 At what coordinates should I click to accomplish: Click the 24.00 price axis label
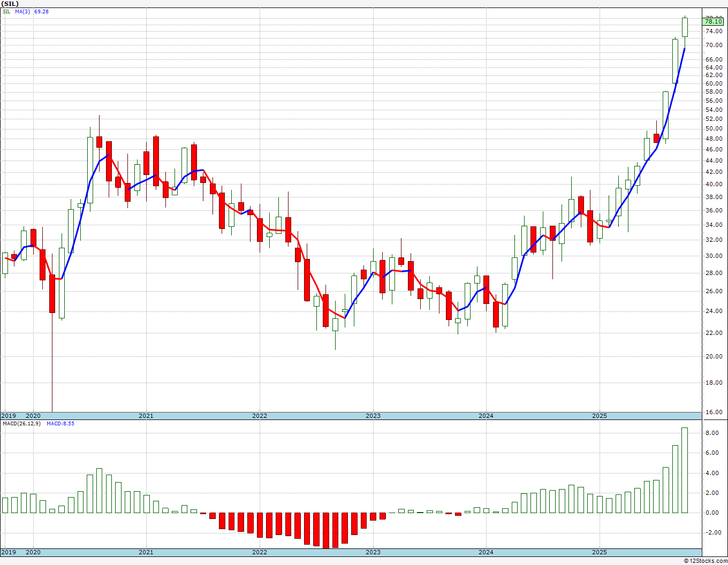pos(714,311)
